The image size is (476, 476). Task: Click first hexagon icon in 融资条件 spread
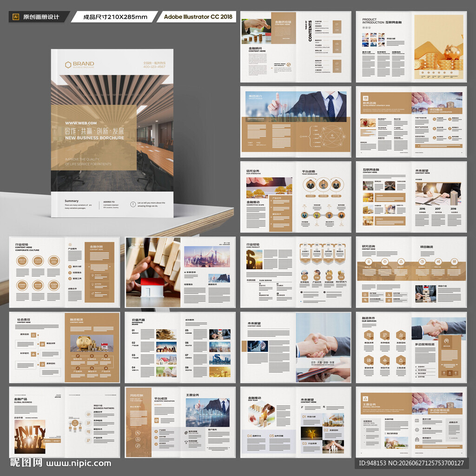click(x=369, y=335)
